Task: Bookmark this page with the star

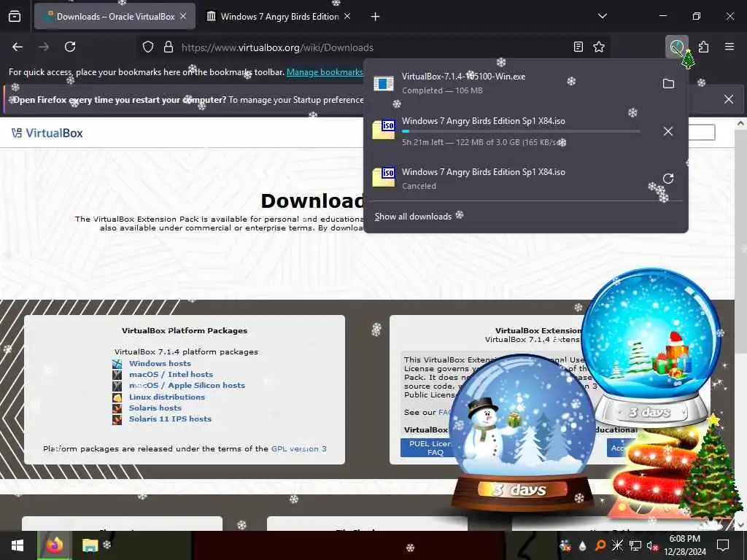Action: tap(599, 47)
